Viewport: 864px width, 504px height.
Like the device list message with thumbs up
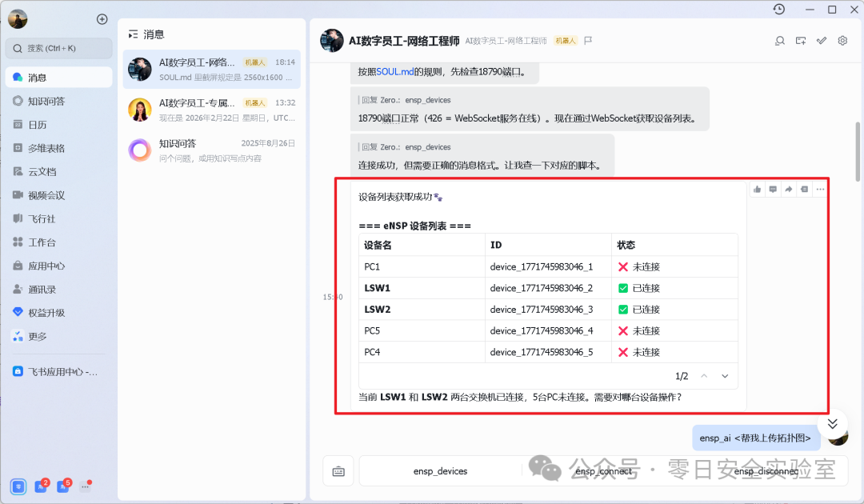(757, 189)
